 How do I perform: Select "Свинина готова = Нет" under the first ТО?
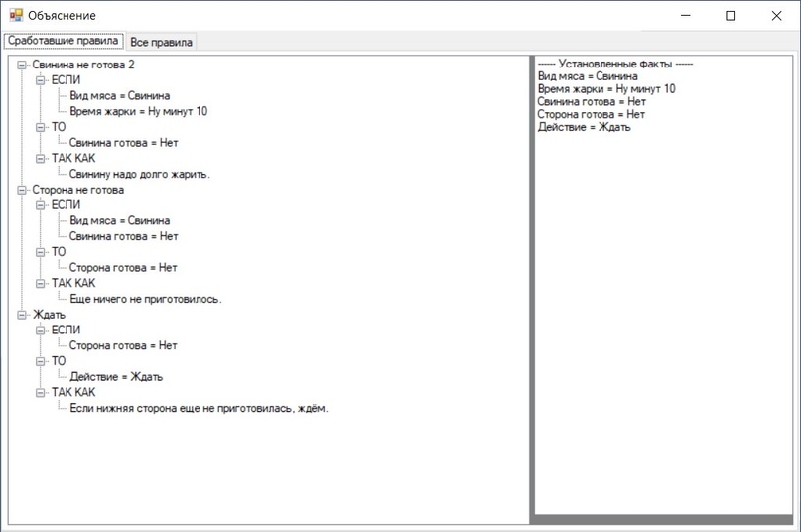[123, 143]
